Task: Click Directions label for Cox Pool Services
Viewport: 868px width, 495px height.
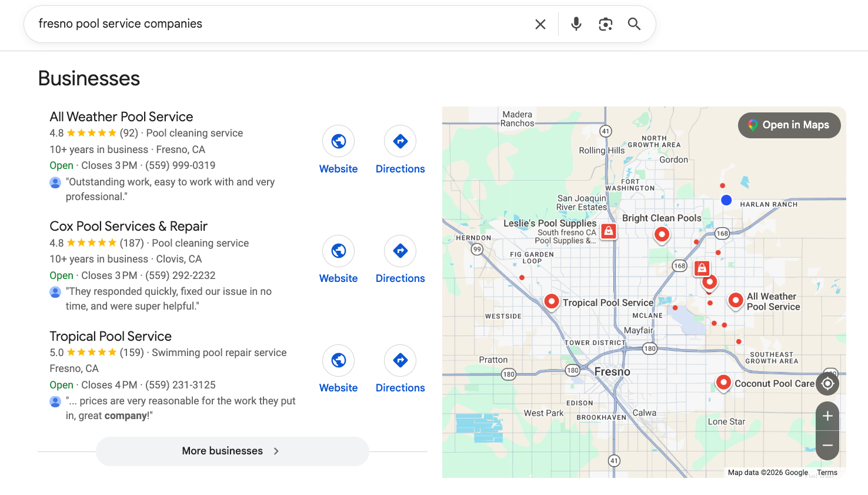Action: 400,278
